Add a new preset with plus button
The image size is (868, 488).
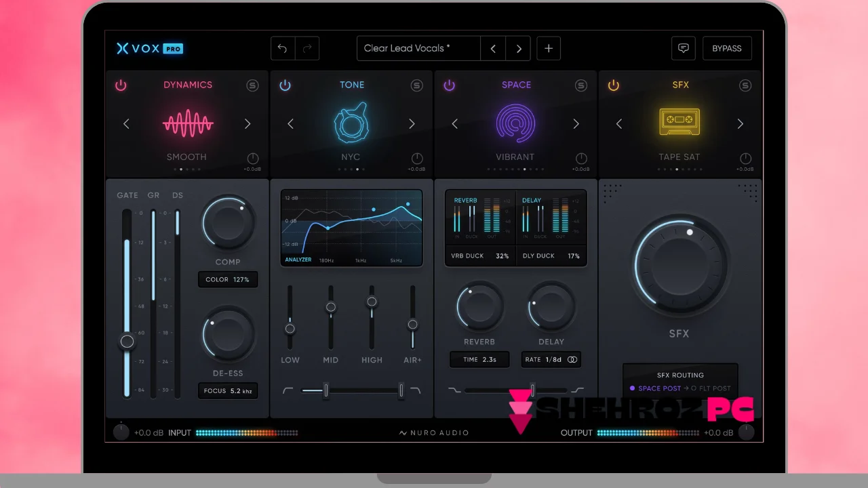coord(549,48)
